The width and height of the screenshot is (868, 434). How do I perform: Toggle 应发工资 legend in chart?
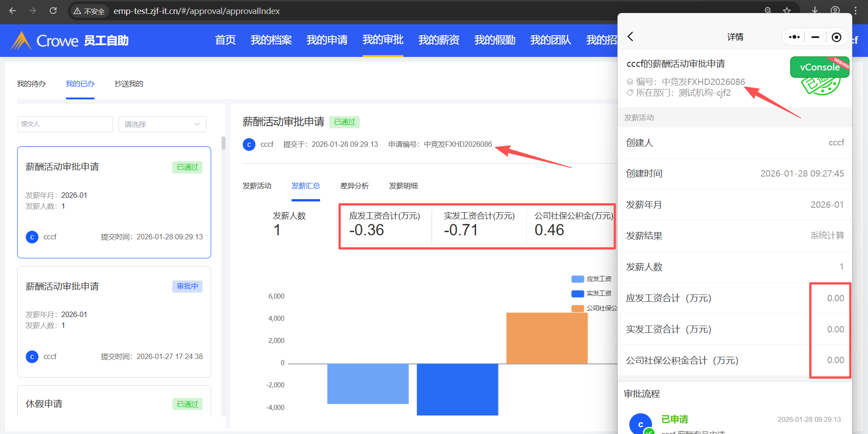(x=591, y=279)
